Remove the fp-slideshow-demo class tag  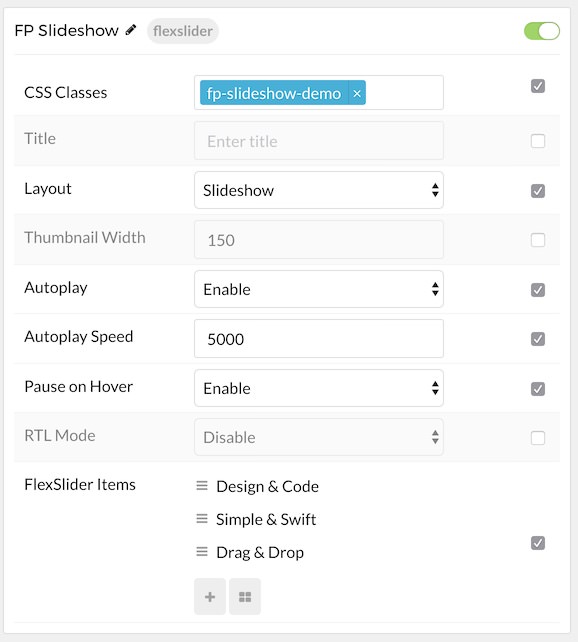pos(357,93)
